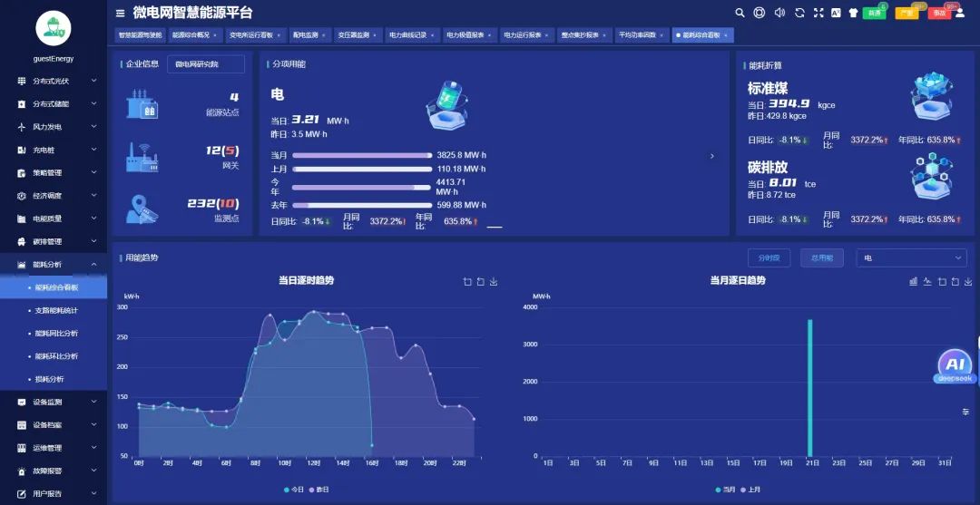The width and height of the screenshot is (980, 505).
Task: Expand the 电能质量 menu chevron
Action: point(93,219)
